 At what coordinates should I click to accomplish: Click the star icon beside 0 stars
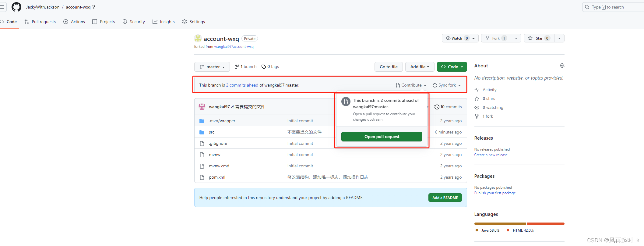point(477,99)
